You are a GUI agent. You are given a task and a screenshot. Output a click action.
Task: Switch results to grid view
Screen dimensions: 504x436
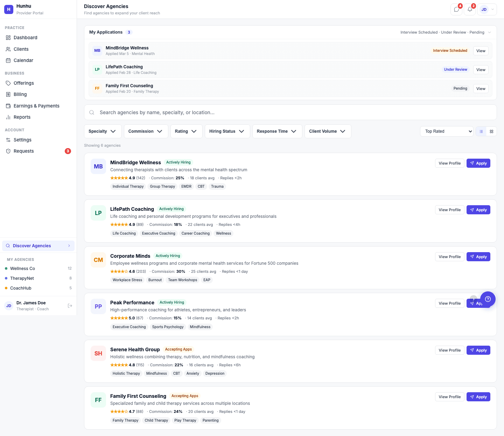pyautogui.click(x=491, y=131)
